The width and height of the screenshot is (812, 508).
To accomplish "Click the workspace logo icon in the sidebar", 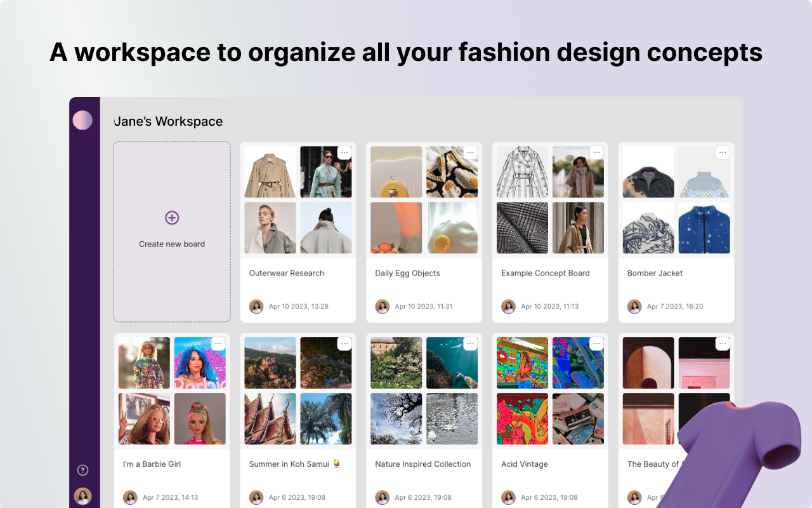I will 82,119.
